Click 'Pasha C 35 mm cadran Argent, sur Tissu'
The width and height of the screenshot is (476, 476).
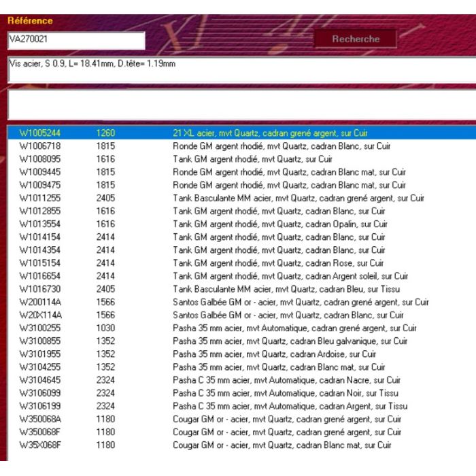[x=290, y=406]
